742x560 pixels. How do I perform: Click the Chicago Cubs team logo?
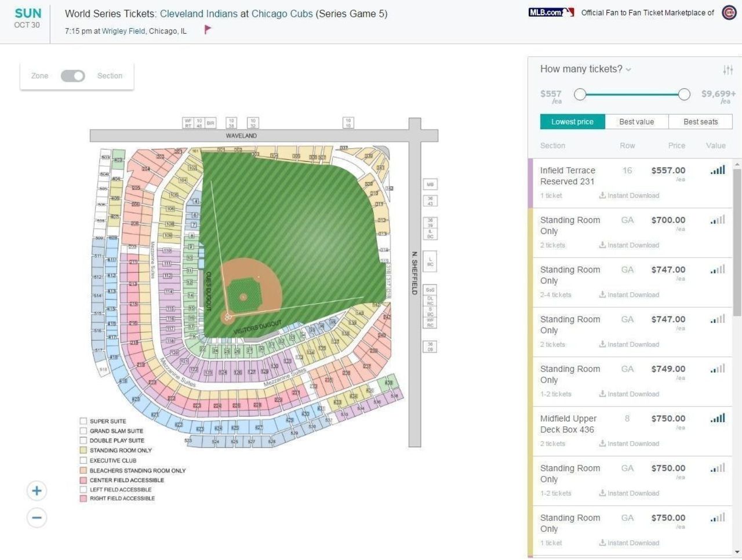click(x=729, y=13)
